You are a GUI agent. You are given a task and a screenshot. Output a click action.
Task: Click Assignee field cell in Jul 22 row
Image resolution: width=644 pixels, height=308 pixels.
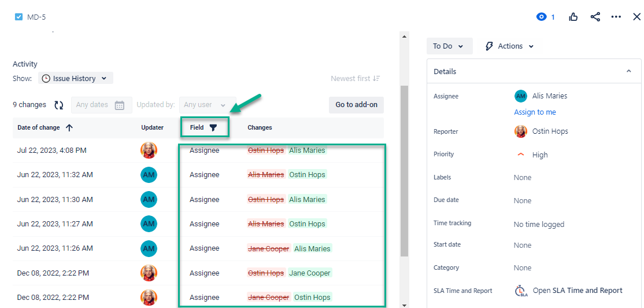coord(205,150)
